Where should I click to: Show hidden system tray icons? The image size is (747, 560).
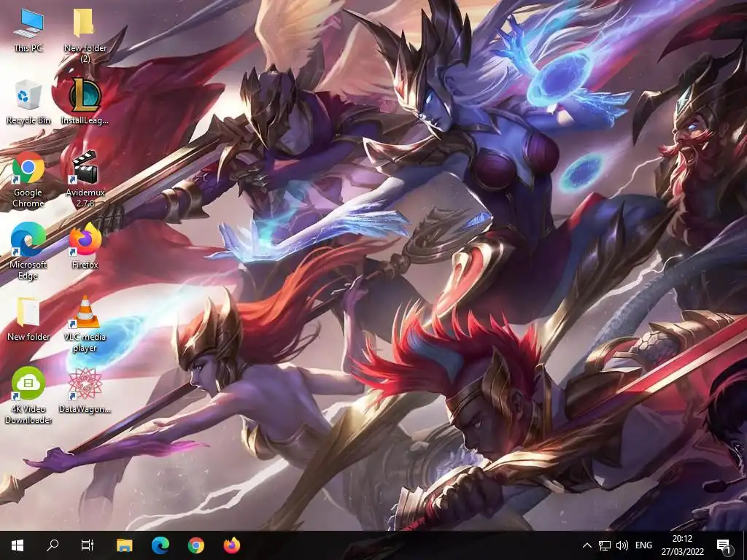(587, 545)
